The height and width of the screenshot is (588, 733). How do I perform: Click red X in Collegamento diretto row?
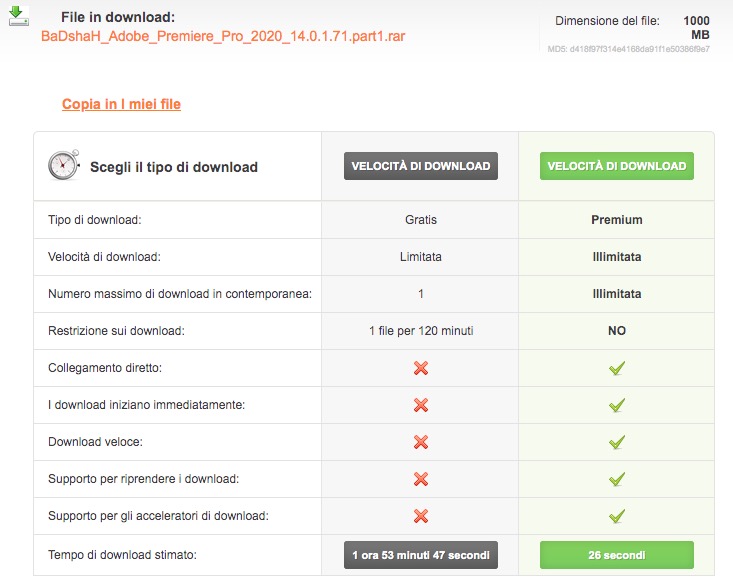tap(420, 368)
